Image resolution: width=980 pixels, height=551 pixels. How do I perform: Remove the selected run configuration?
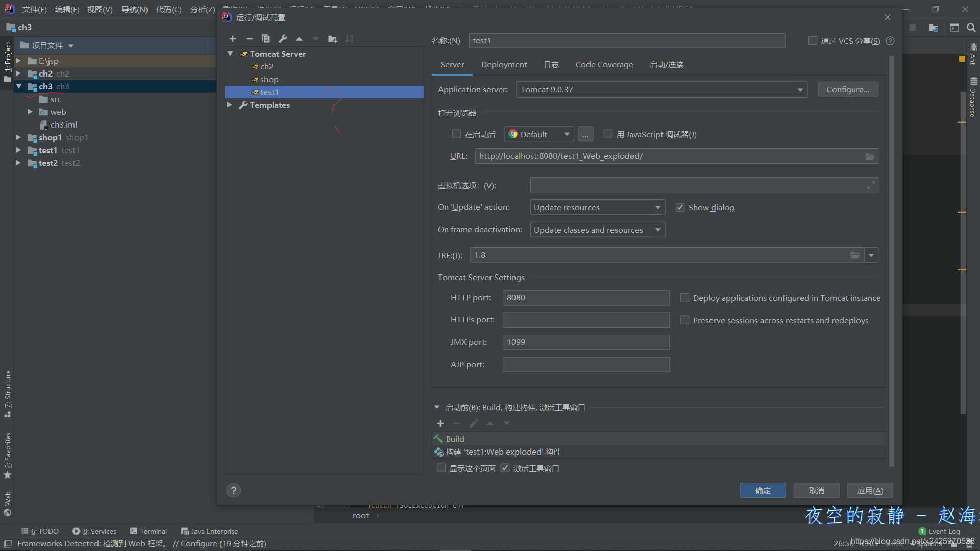(249, 39)
